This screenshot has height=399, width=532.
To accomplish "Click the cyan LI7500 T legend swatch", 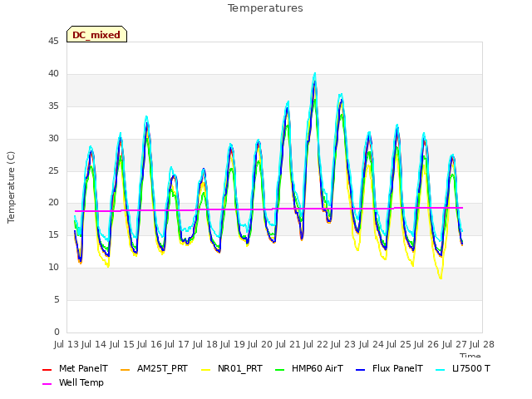I will 440,369.
